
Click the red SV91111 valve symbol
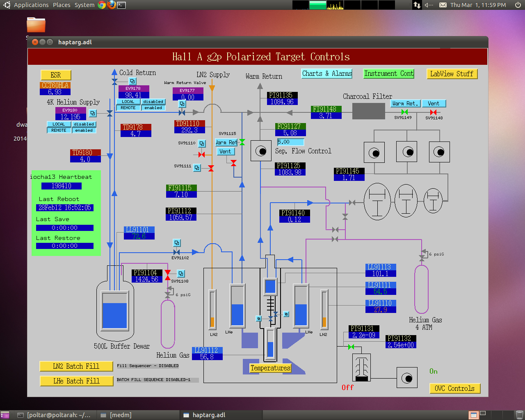(211, 168)
